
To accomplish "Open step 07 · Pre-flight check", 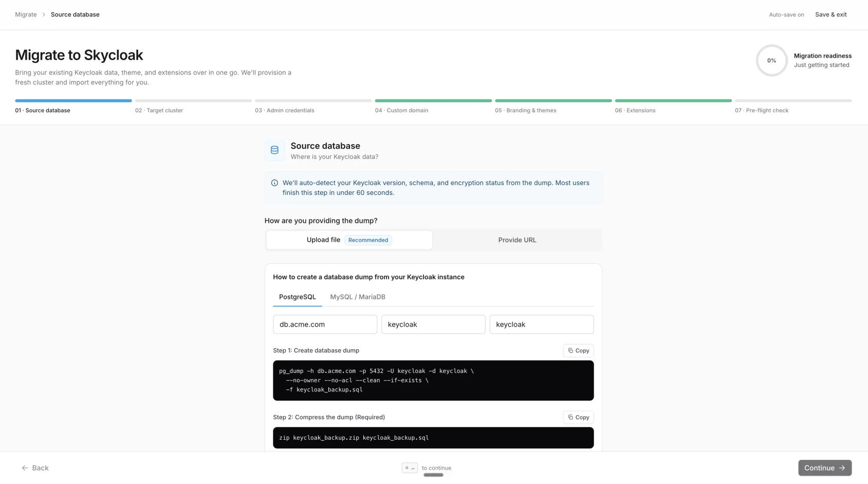I will [793, 106].
